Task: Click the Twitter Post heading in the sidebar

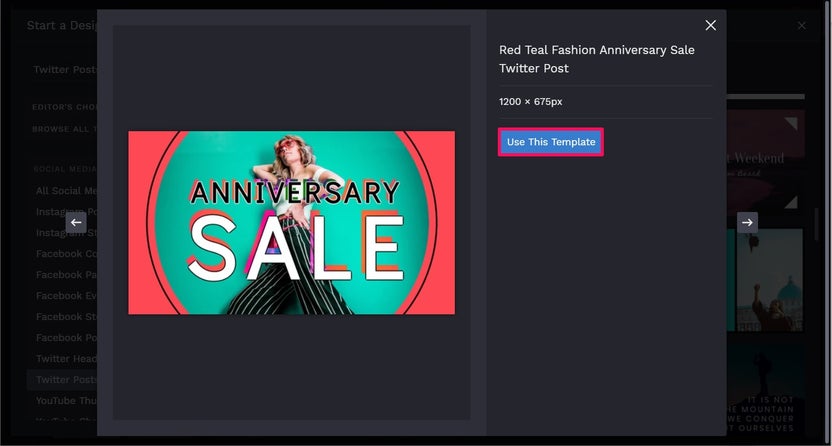Action: click(65, 69)
